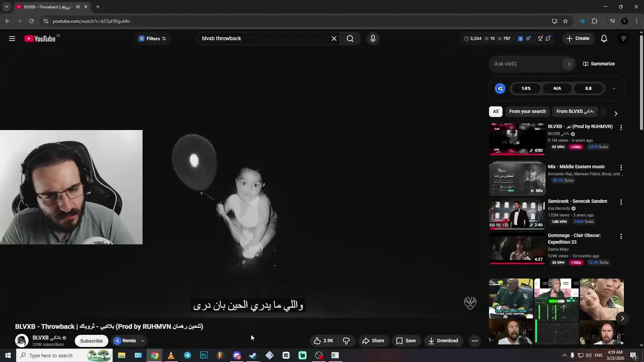The image size is (644, 362).
Task: Open the Chrome three-dot menu
Action: pyautogui.click(x=636, y=21)
